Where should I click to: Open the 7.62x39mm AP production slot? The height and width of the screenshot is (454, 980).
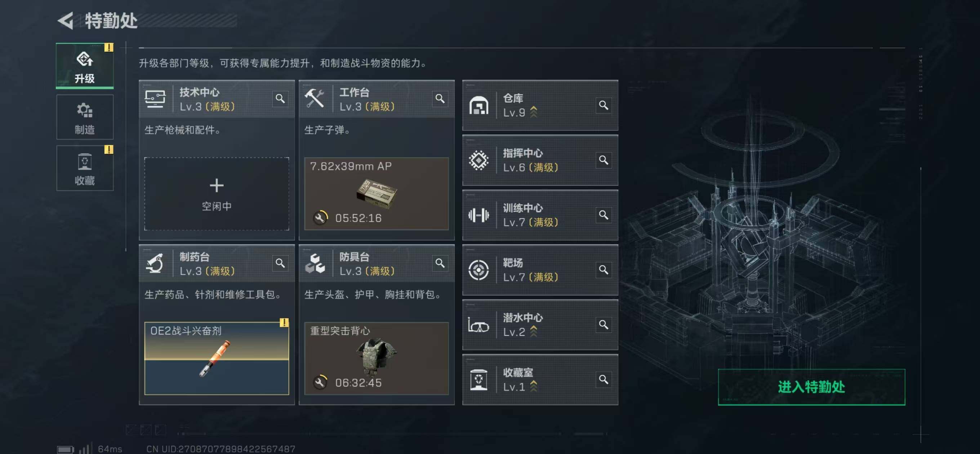376,194
